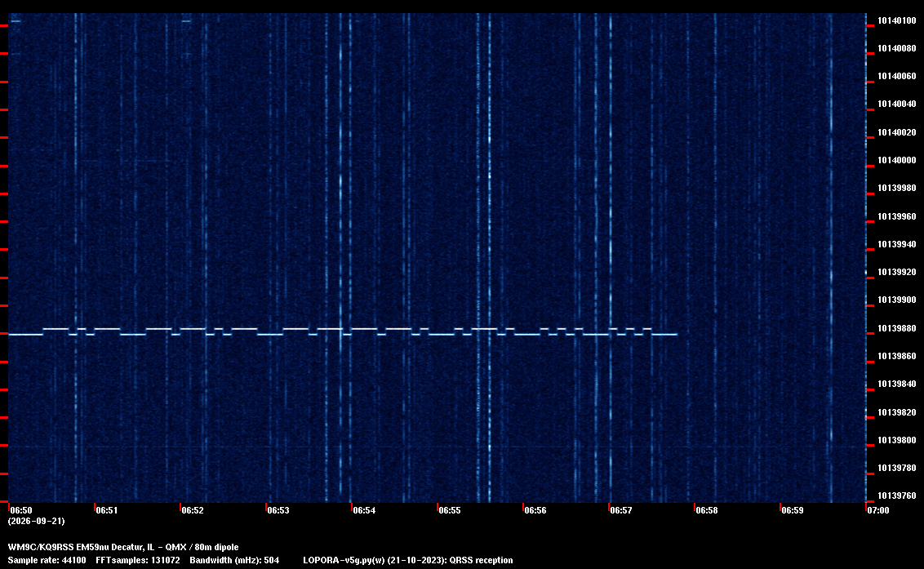The width and height of the screenshot is (924, 569).
Task: Click the 06:59 time axis label
Action: pos(792,510)
